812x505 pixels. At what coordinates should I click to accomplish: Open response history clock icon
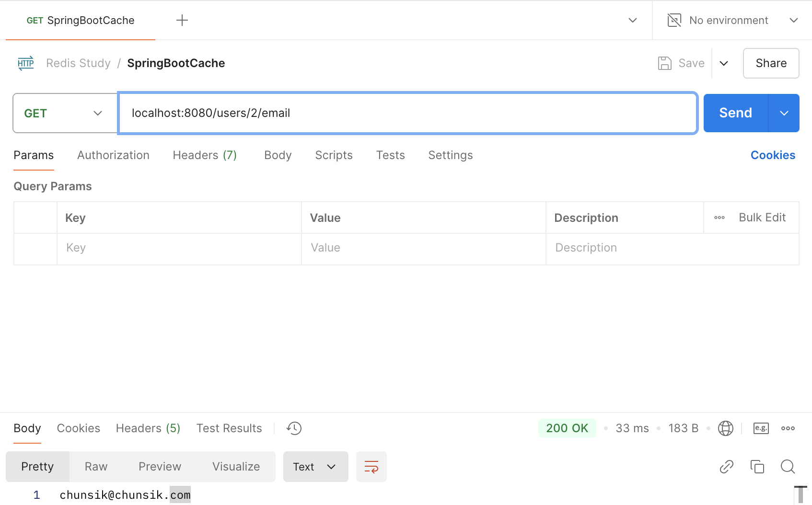pos(294,428)
